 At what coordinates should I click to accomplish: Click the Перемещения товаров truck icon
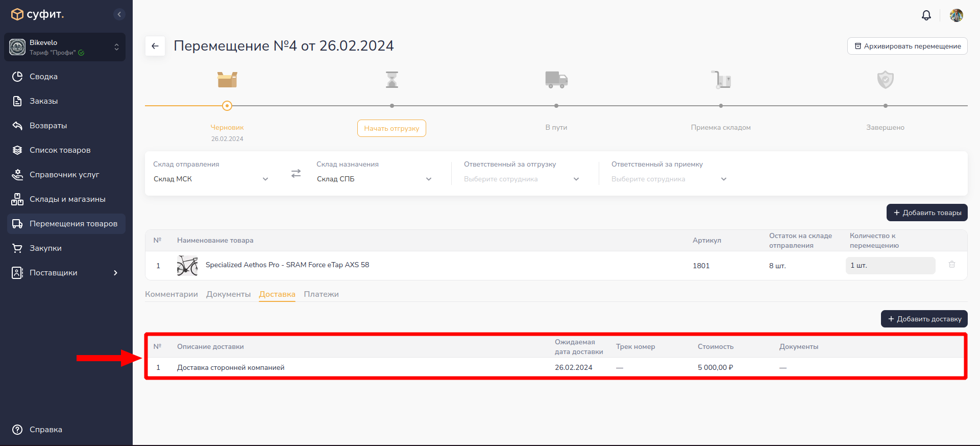[x=17, y=224]
